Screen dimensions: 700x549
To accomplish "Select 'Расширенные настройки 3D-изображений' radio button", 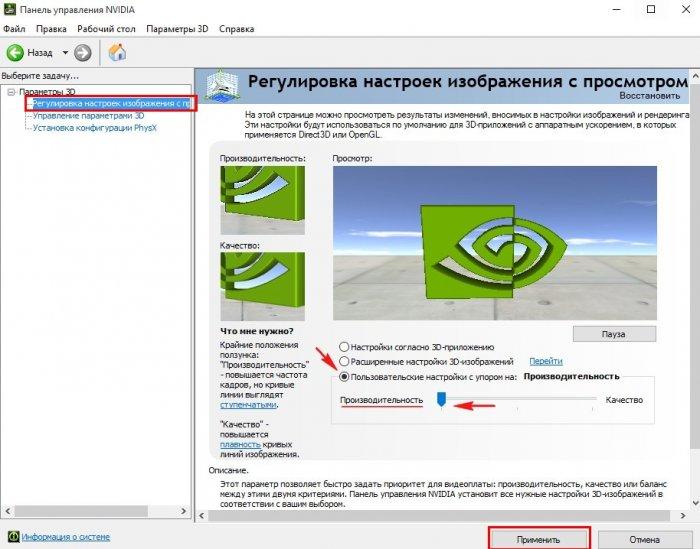I will [344, 361].
